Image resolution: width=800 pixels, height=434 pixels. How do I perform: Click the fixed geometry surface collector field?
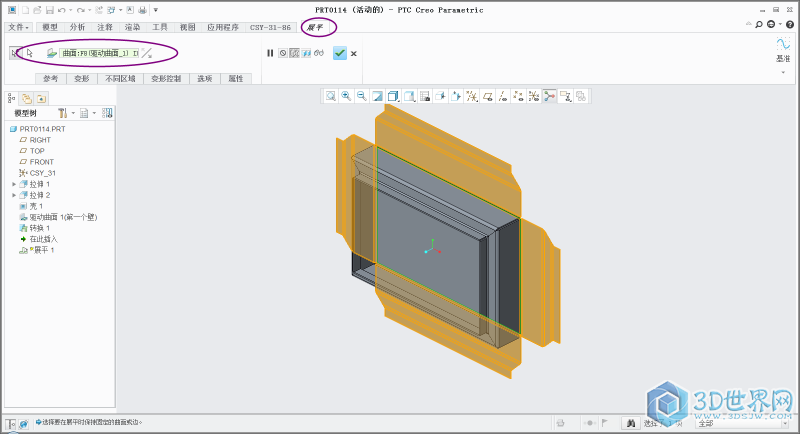click(99, 53)
